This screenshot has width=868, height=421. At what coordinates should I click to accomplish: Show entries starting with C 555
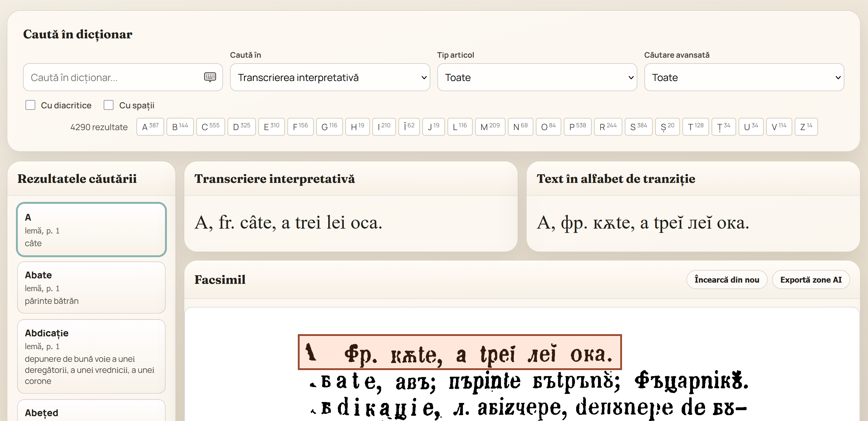click(211, 127)
